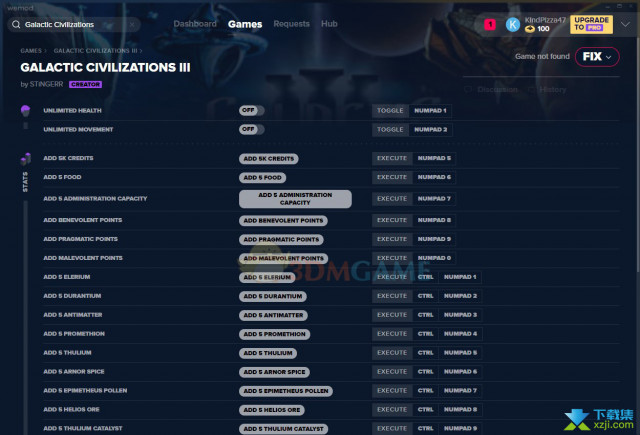Click the KindPizza47 avatar icon
640x435 pixels.
[x=513, y=24]
